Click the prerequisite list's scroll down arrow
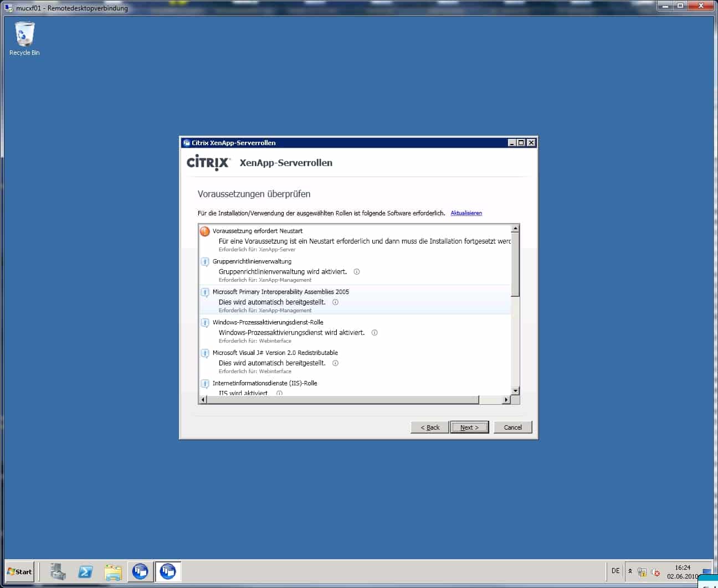718x588 pixels. (515, 391)
